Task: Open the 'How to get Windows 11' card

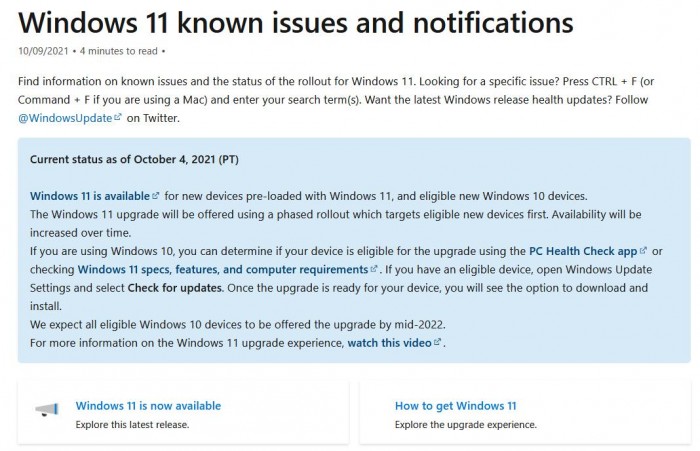Action: pos(455,406)
